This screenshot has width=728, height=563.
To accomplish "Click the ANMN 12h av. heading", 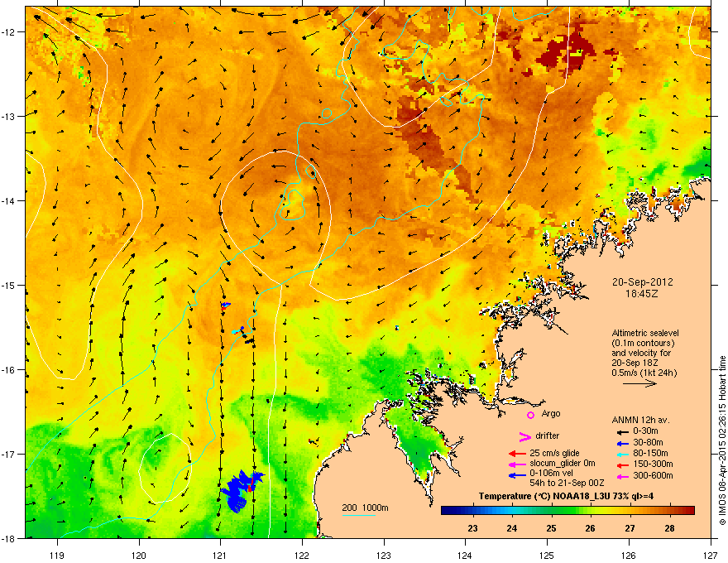I will click(640, 420).
